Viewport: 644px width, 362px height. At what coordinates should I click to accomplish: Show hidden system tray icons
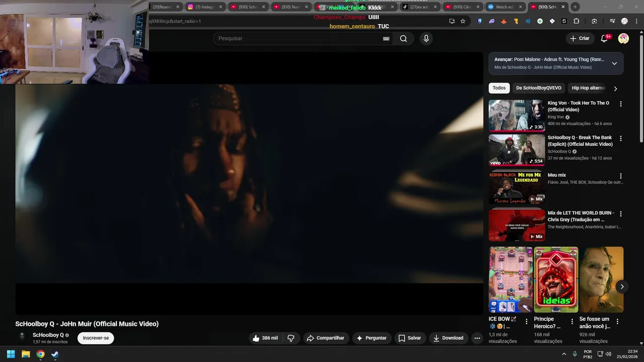tap(563, 354)
